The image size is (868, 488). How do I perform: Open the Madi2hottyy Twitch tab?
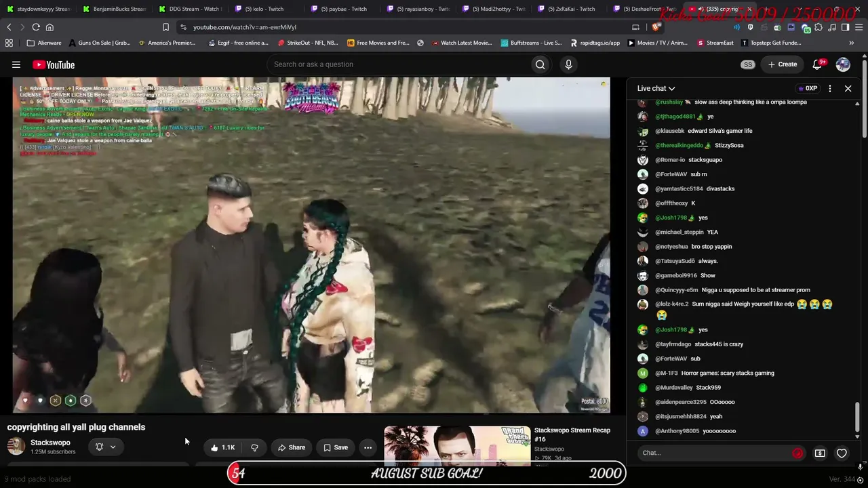coord(494,9)
